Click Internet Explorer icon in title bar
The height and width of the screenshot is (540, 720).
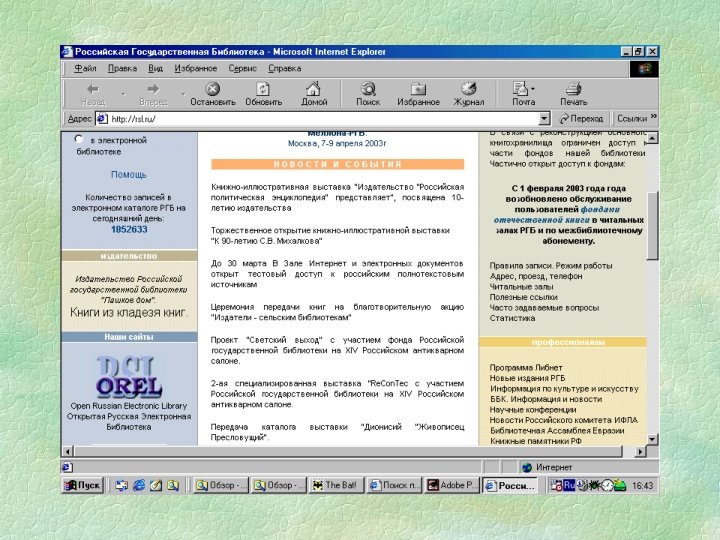[x=68, y=51]
